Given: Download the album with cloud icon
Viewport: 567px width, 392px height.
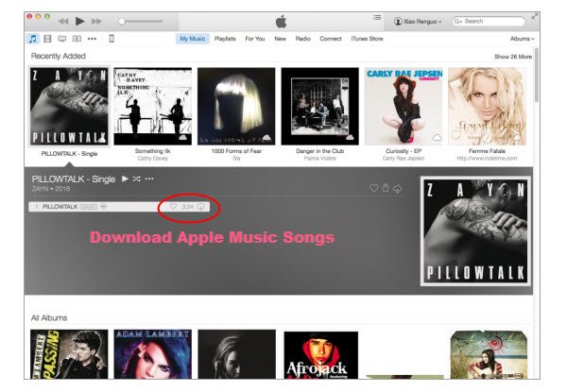Looking at the screenshot, I should [x=398, y=189].
